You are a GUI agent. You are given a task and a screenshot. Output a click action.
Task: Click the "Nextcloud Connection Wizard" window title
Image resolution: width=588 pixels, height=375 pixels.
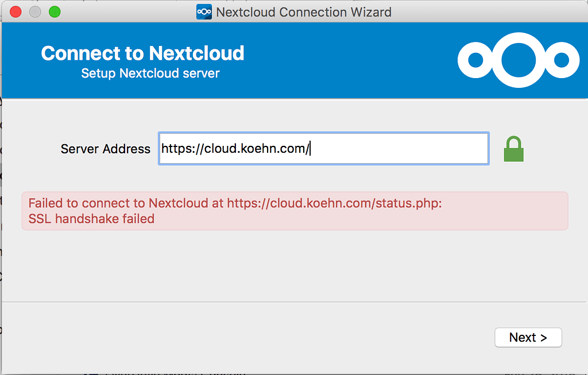(x=304, y=11)
